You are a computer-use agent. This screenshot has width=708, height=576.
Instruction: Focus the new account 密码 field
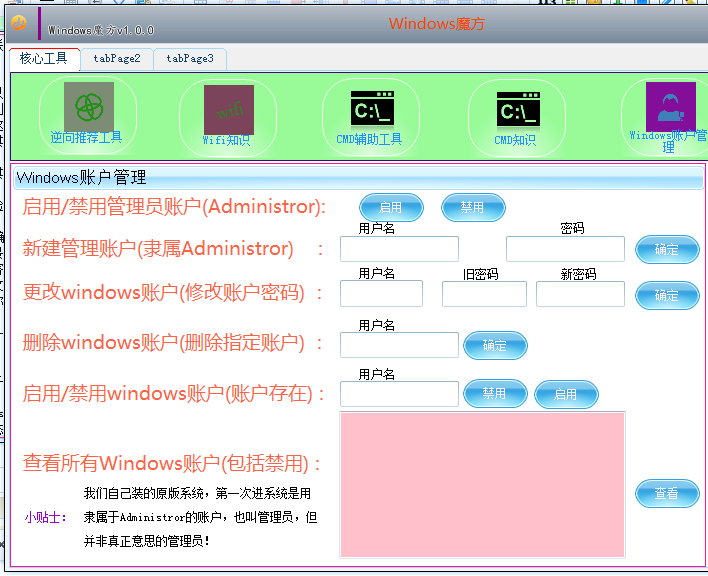click(565, 249)
